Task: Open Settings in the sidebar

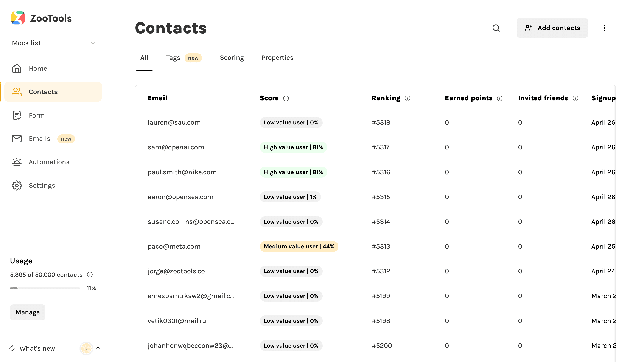Action: coord(53,185)
